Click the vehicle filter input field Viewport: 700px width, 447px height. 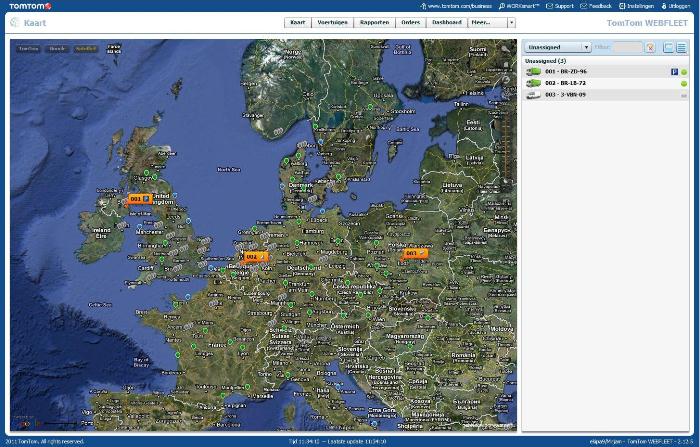[x=627, y=47]
